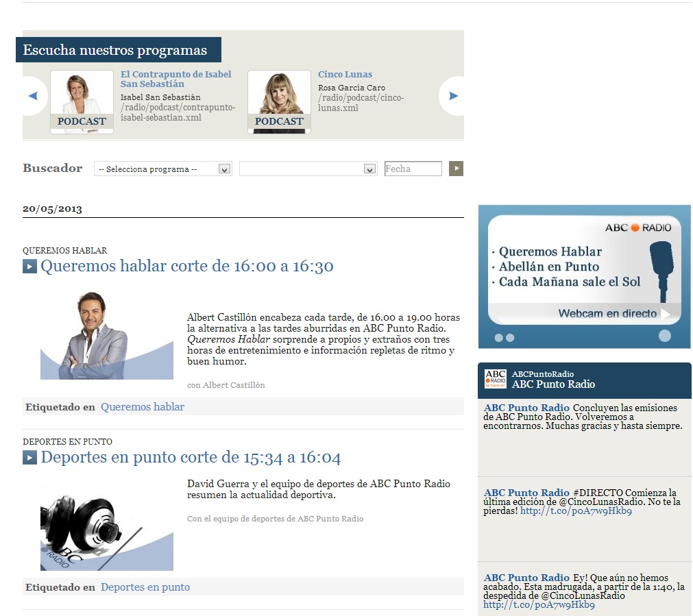Open the 'Selecciona programa' dropdown
Screen dimensions: 693x616
[163, 169]
